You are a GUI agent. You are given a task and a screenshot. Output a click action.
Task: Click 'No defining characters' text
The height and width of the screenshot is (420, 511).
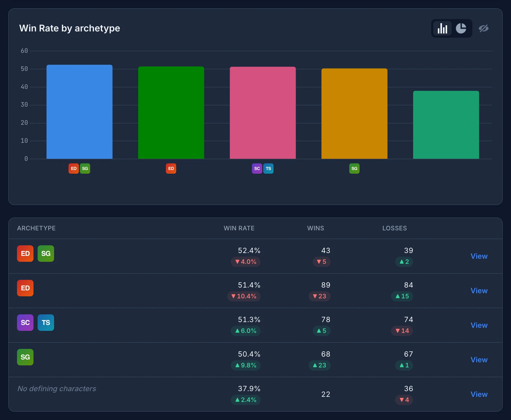tap(57, 389)
